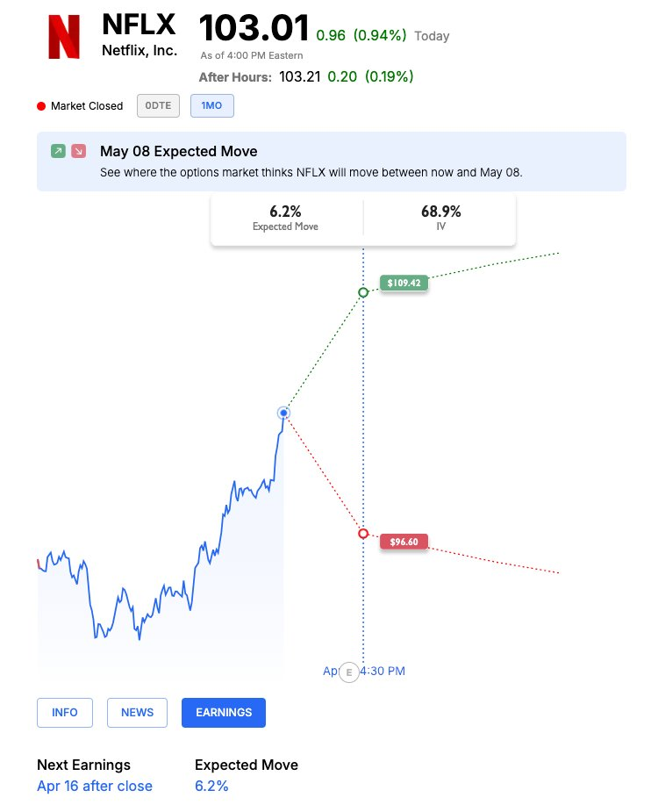Image resolution: width=651 pixels, height=812 pixels.
Task: Click the blue current price dot
Action: click(283, 413)
